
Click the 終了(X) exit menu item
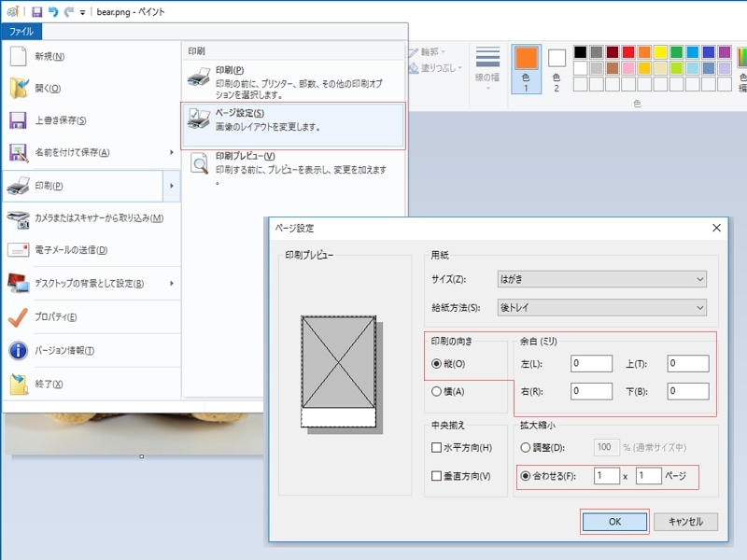tap(49, 385)
